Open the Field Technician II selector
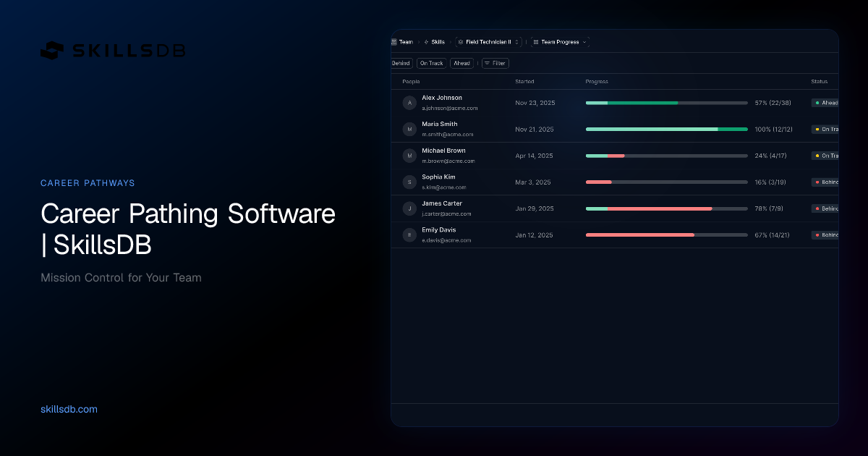 [x=488, y=42]
